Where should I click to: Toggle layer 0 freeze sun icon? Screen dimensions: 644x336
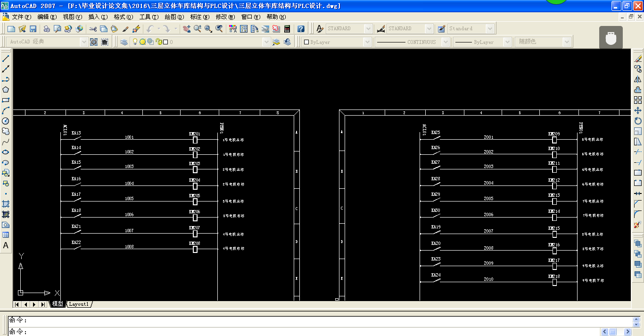tap(142, 42)
